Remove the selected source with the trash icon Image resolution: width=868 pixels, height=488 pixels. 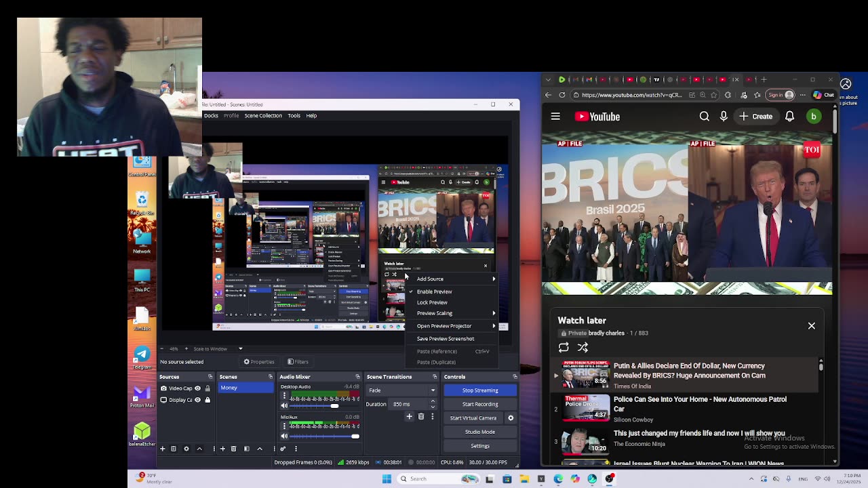pyautogui.click(x=174, y=449)
